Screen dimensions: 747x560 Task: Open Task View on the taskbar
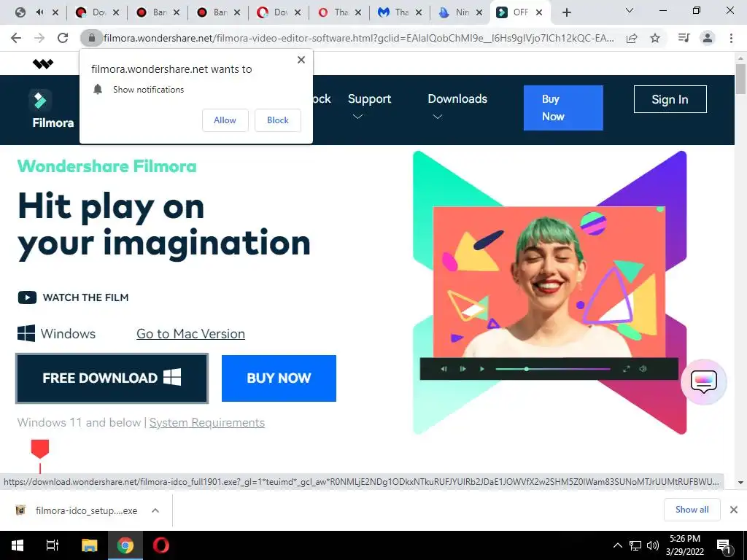[x=53, y=545]
